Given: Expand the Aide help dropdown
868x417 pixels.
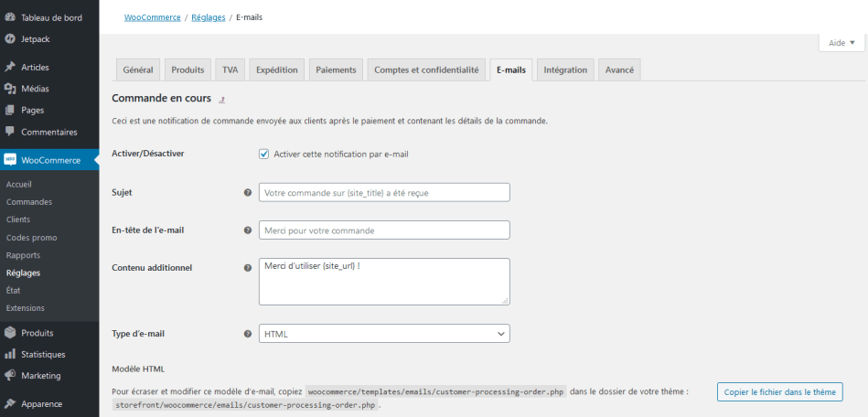Looking at the screenshot, I should [x=841, y=43].
